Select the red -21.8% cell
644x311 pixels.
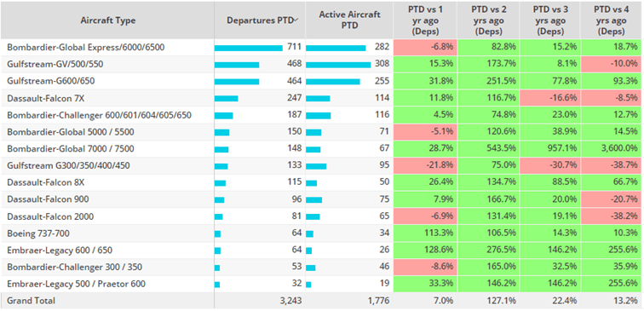pos(425,165)
